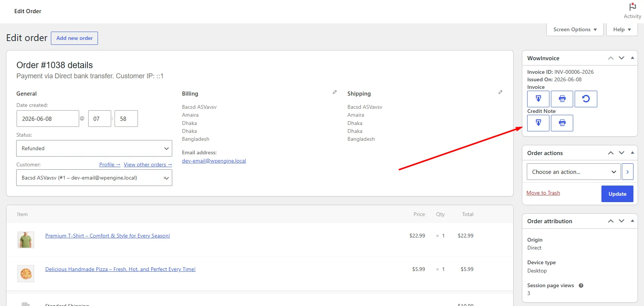Move Order actions panel up
Screen dimensions: 644x306
(611, 153)
